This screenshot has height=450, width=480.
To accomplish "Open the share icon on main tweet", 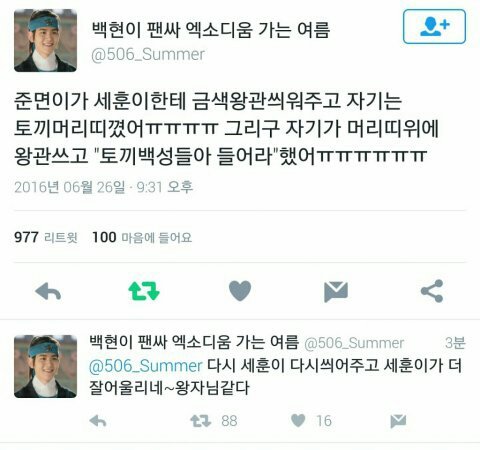I will pos(432,291).
